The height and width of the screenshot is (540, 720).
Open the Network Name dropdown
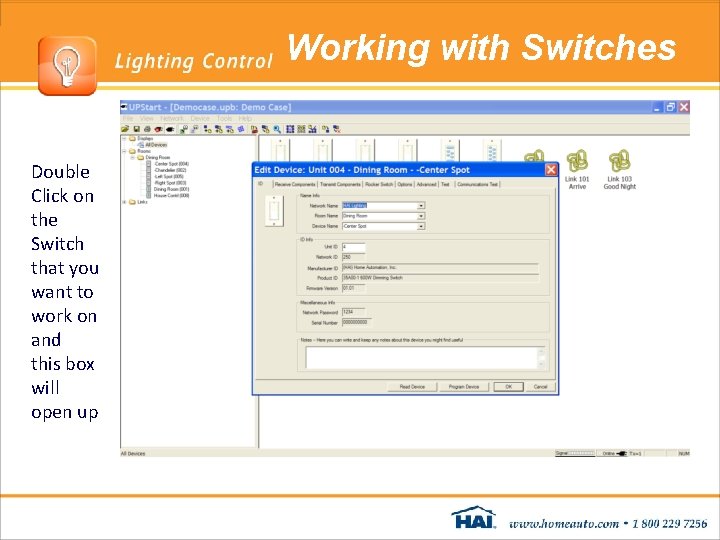click(421, 206)
